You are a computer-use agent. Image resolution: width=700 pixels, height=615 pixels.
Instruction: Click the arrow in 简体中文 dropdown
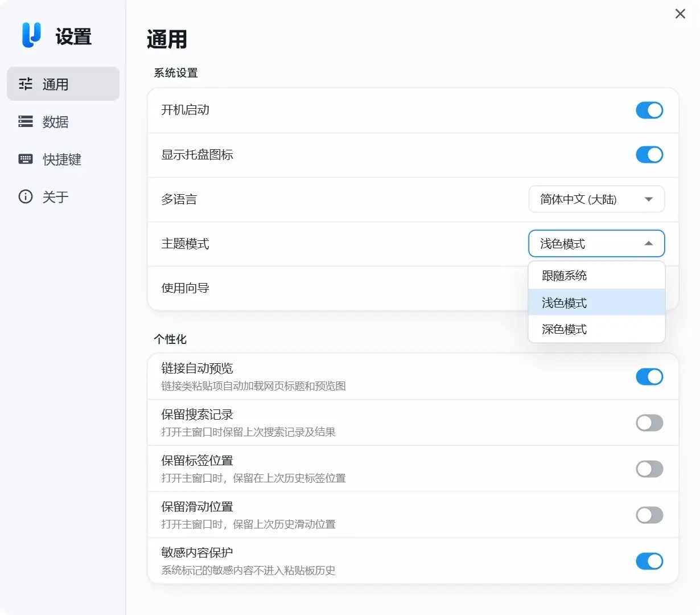[648, 199]
